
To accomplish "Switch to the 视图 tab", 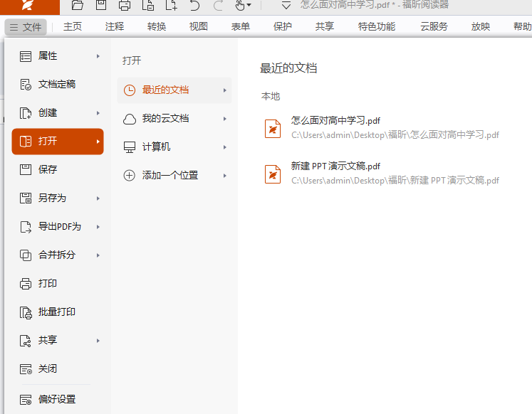I will [199, 26].
